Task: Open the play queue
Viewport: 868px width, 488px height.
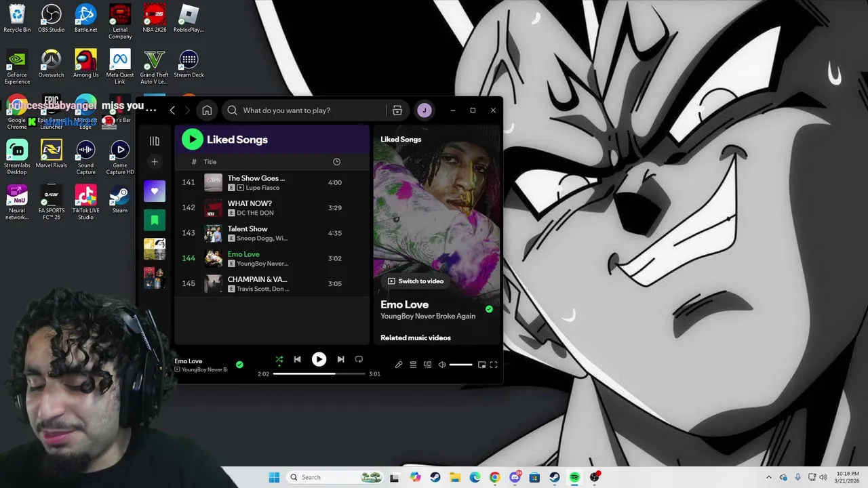Action: (413, 365)
